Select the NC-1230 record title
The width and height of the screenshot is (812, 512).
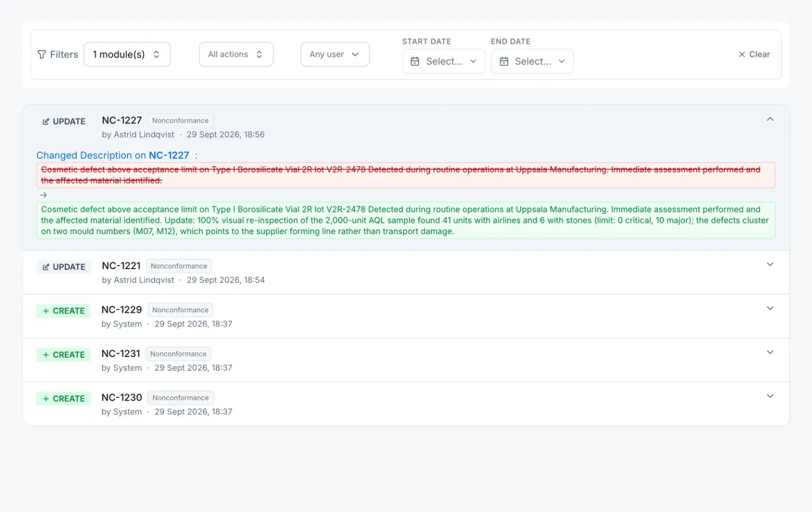point(122,398)
